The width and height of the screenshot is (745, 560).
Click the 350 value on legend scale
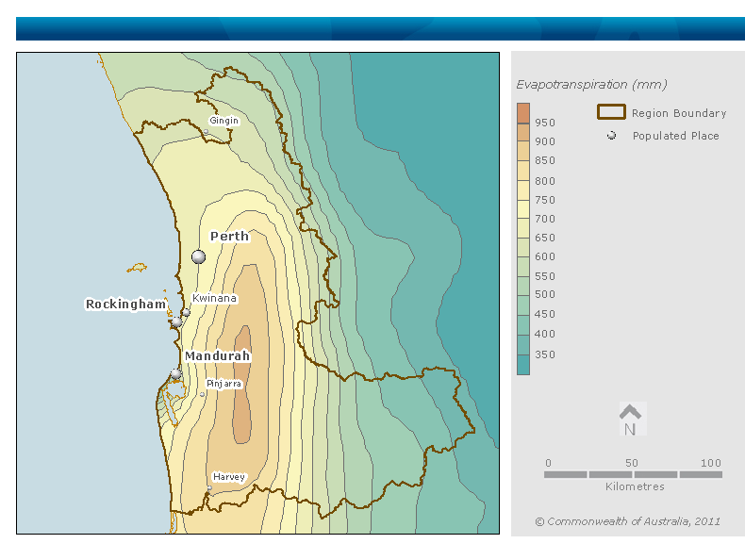pyautogui.click(x=545, y=354)
